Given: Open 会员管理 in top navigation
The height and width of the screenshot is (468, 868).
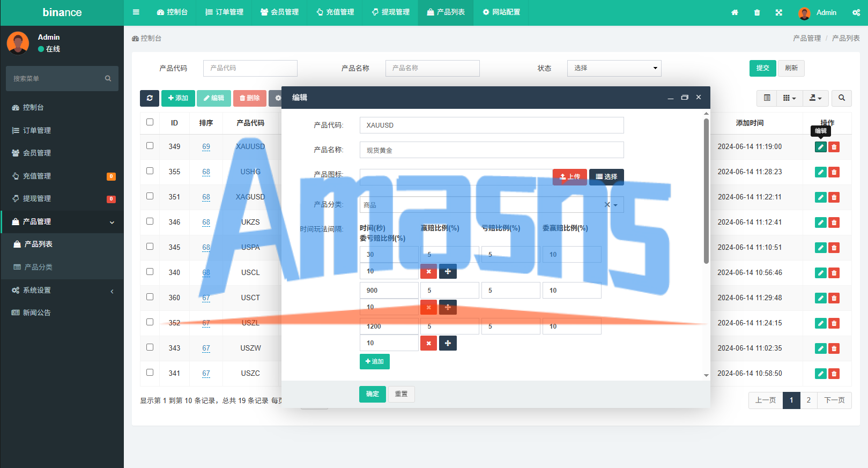Looking at the screenshot, I should (x=279, y=12).
